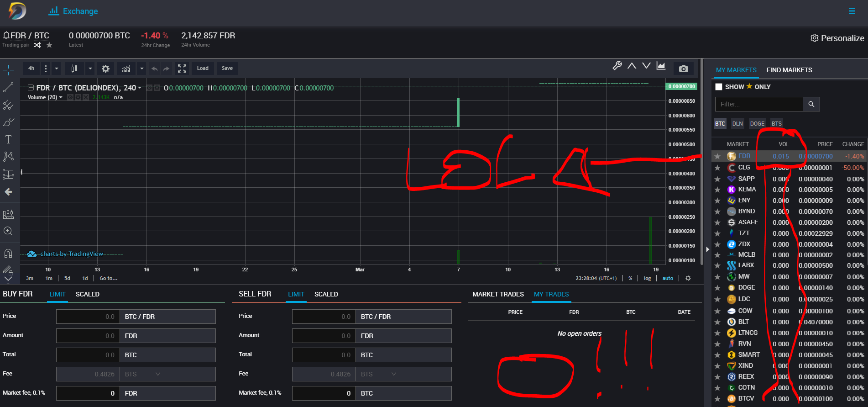Open the Exchange page link
Viewport: 868px width, 407px height.
point(73,11)
